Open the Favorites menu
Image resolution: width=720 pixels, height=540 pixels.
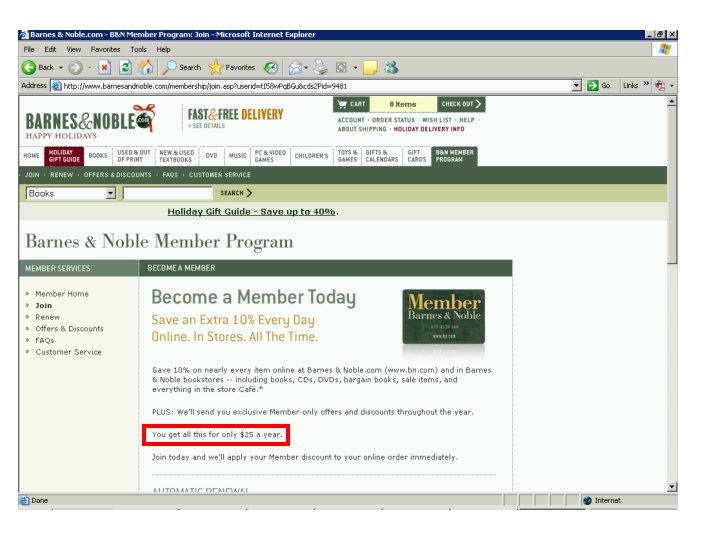point(105,49)
